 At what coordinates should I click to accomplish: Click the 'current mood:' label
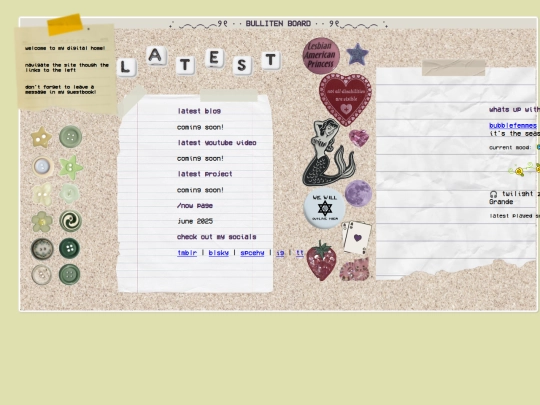(x=510, y=148)
